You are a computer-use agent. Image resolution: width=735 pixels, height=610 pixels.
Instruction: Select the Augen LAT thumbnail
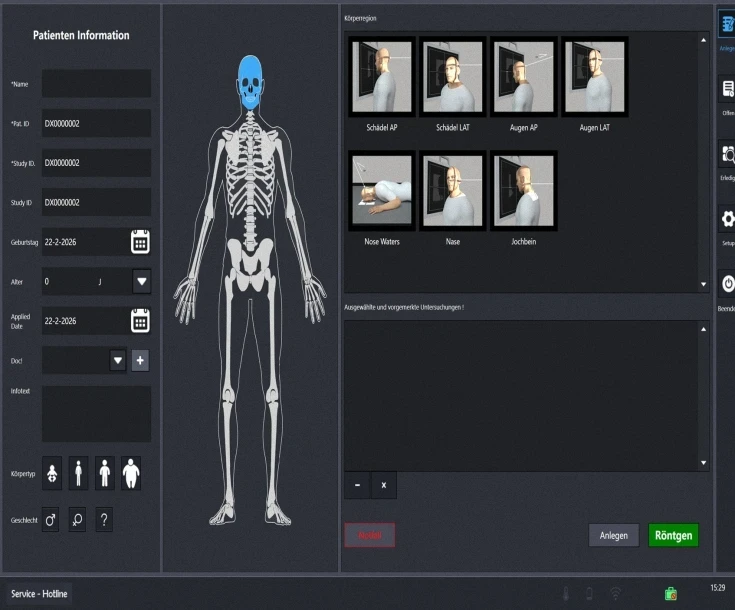[x=594, y=76]
